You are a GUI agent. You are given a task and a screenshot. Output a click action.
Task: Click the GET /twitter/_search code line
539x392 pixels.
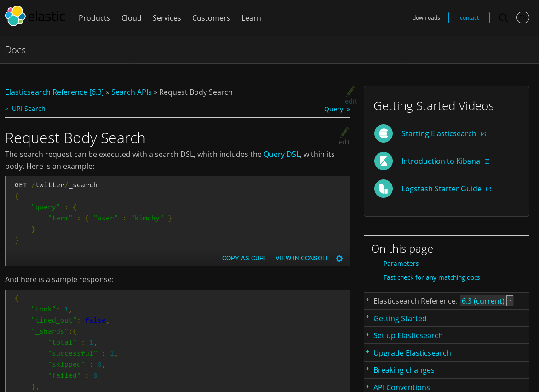click(56, 185)
